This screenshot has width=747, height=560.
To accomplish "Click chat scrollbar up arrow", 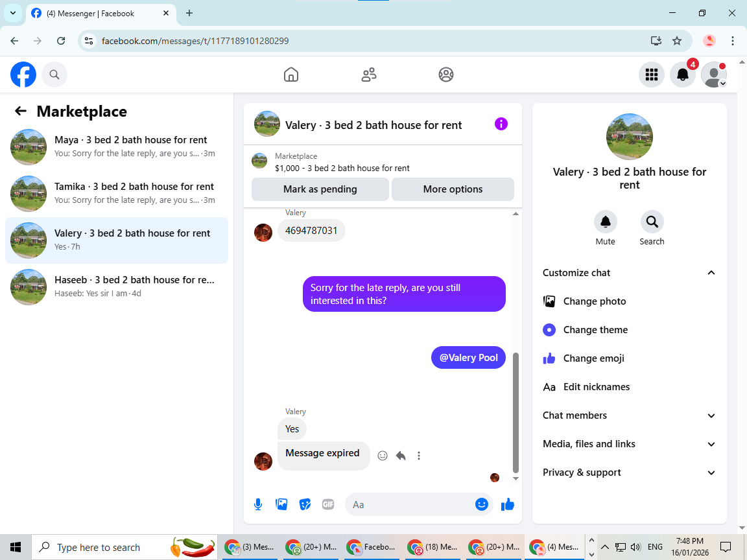I will click(516, 214).
